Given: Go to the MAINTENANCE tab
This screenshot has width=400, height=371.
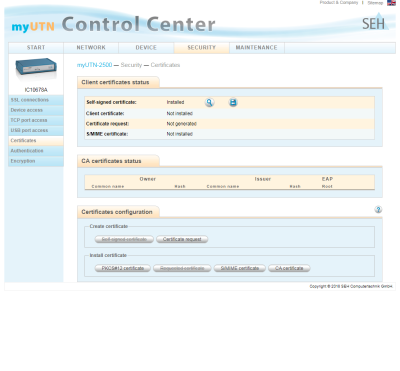Looking at the screenshot, I should 256,48.
